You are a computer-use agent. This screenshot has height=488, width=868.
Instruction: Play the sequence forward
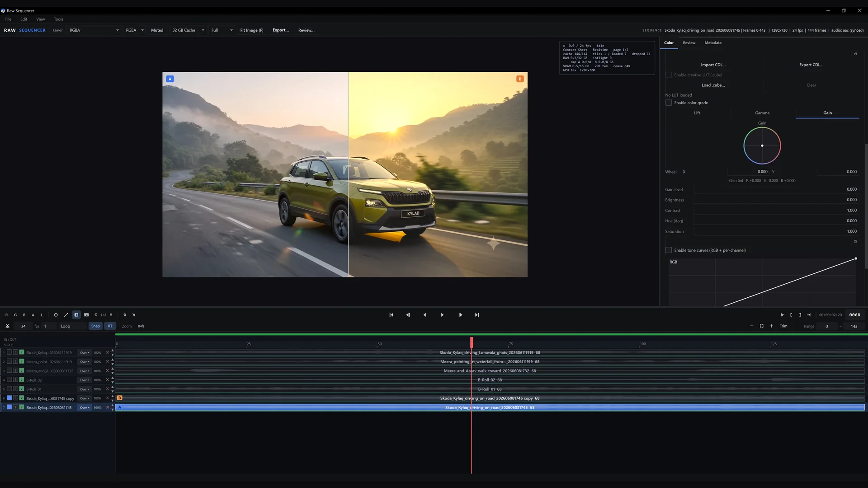click(442, 315)
